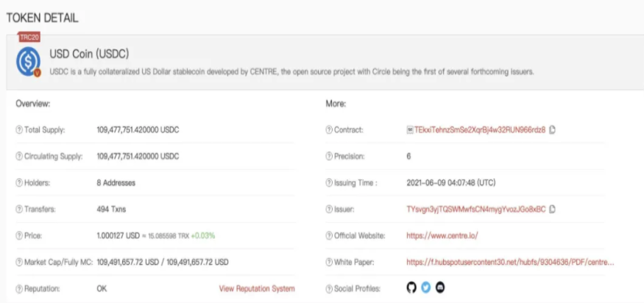The width and height of the screenshot is (644, 303).
Task: Click the market cap 109,491,657.72 USD values
Action: (163, 262)
